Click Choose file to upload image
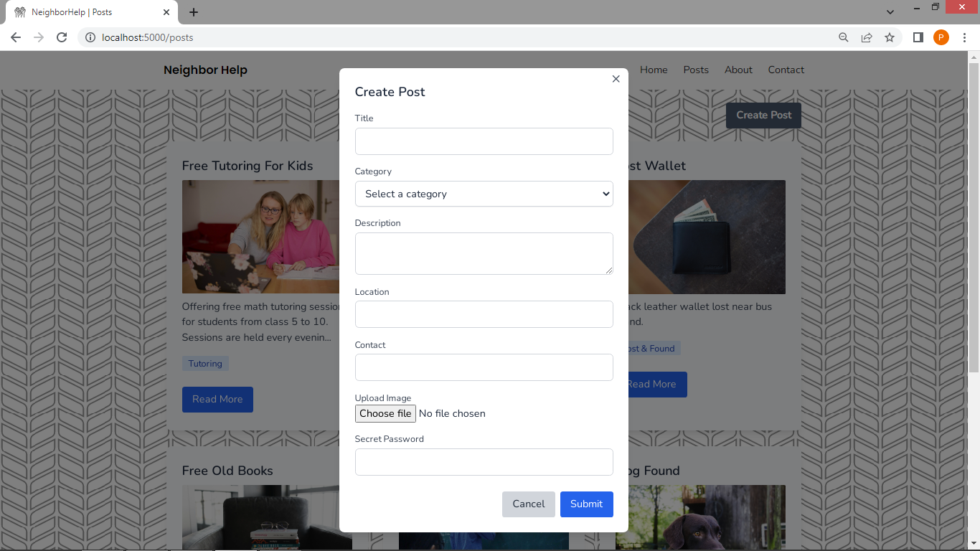980x551 pixels. click(385, 413)
